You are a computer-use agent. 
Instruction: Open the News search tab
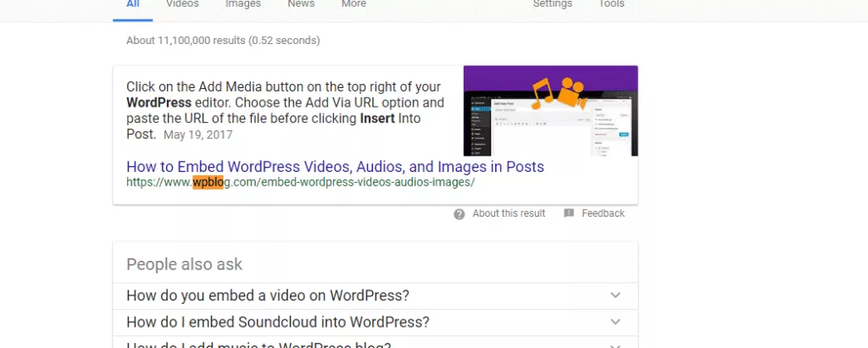[301, 4]
